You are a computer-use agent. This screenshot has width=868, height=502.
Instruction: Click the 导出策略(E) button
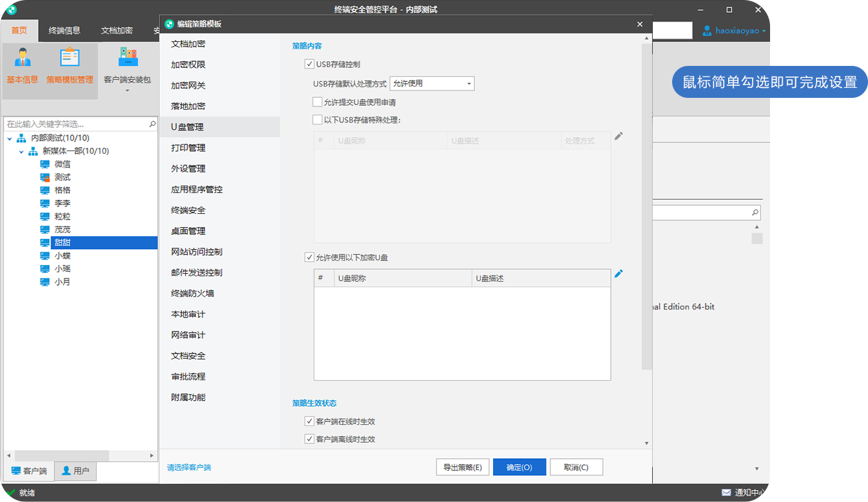[x=462, y=467]
